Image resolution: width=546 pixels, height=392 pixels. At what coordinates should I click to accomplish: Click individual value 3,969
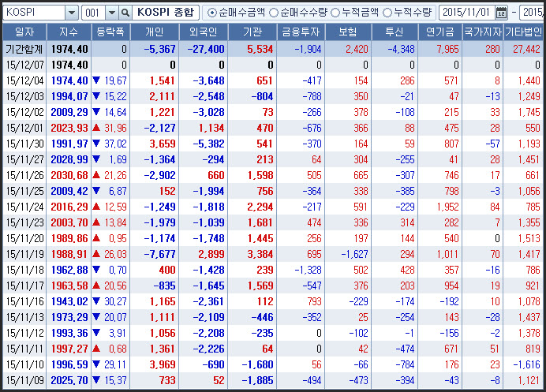pyautogui.click(x=163, y=365)
